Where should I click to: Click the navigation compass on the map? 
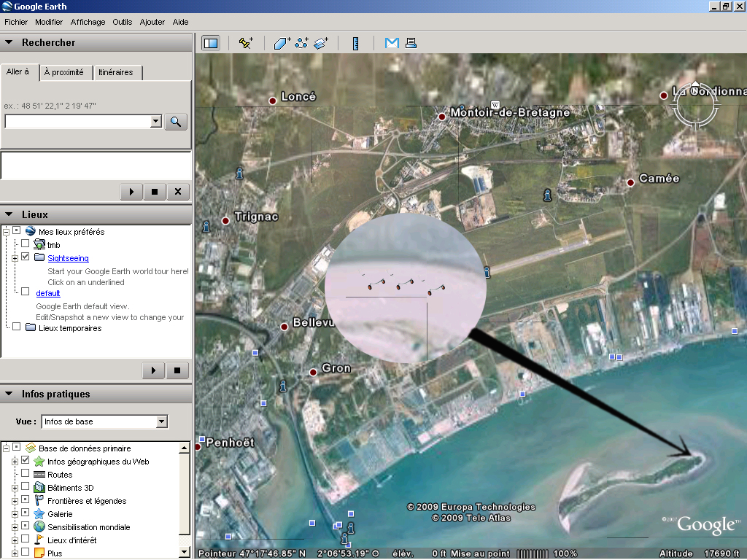(695, 106)
